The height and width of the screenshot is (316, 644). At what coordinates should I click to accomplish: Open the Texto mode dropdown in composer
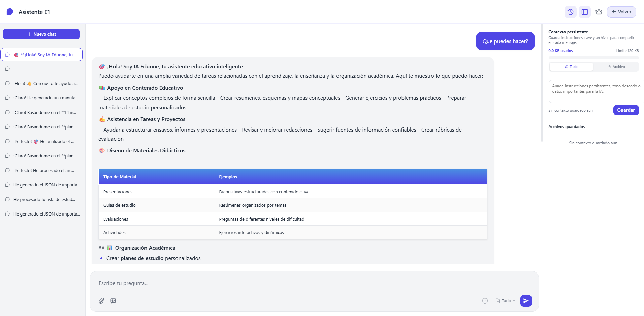[x=506, y=301]
